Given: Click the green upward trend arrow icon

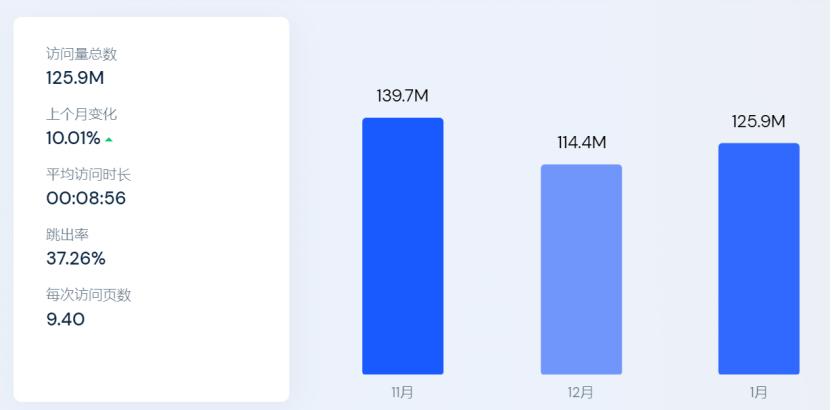Looking at the screenshot, I should pos(109,139).
